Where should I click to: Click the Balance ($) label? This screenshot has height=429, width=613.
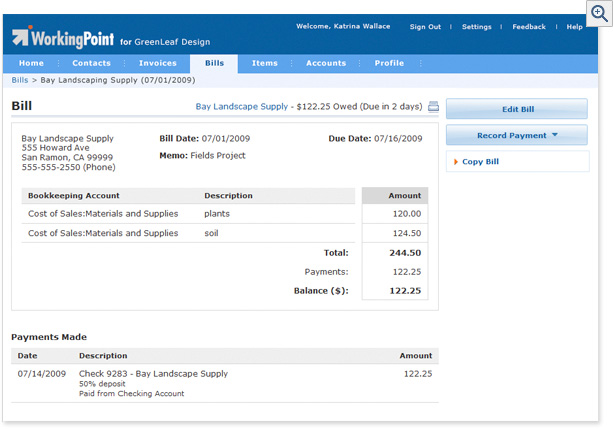321,291
